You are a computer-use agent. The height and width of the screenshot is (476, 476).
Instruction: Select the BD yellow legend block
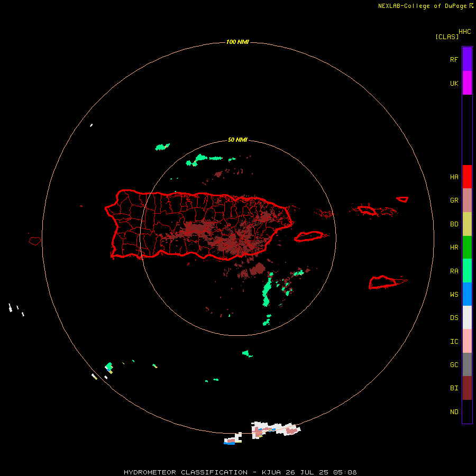pos(467,224)
